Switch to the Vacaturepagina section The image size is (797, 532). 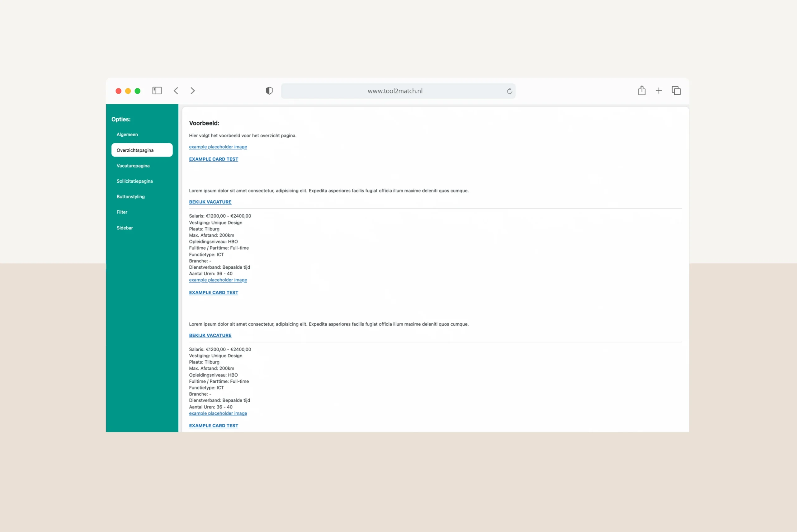tap(133, 166)
